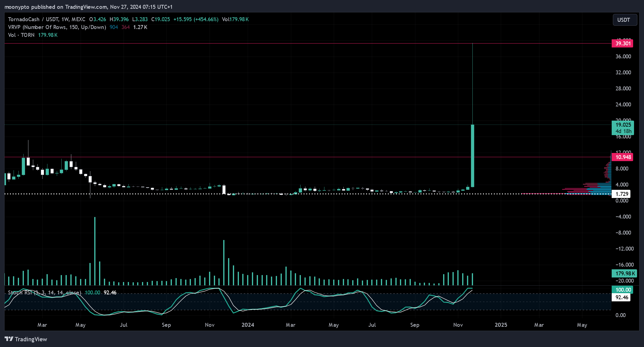Click the 2025 label on time axis
The height and width of the screenshot is (347, 644).
click(x=501, y=325)
